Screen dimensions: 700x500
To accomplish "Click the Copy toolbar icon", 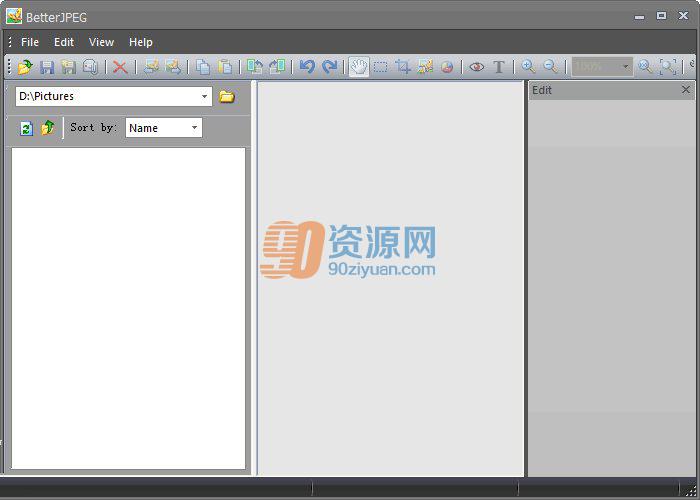I will tap(203, 67).
